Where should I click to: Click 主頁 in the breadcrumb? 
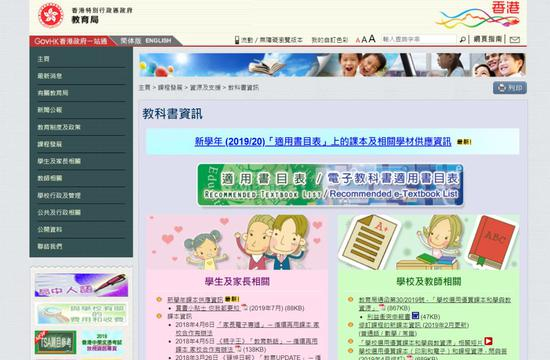145,87
